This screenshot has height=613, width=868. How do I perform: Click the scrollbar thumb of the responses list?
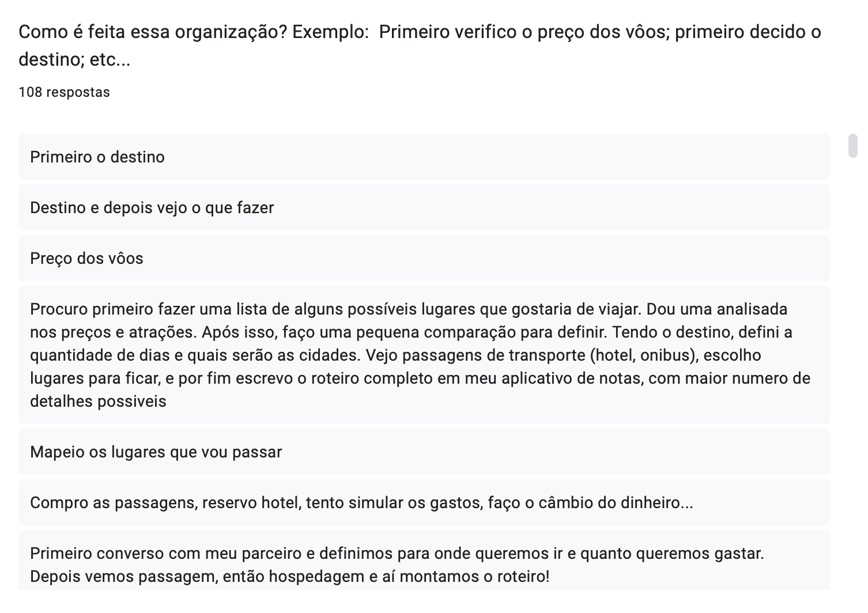click(x=853, y=145)
